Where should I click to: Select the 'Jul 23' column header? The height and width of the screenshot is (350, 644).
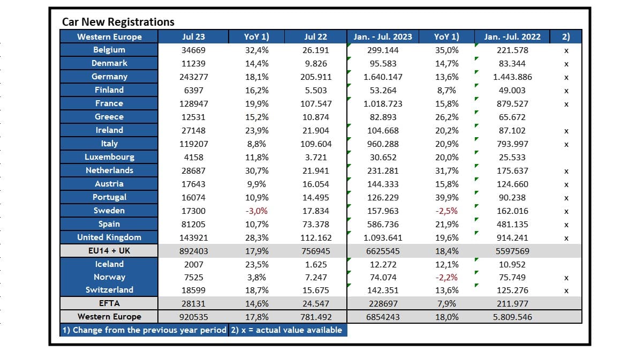[x=193, y=37]
